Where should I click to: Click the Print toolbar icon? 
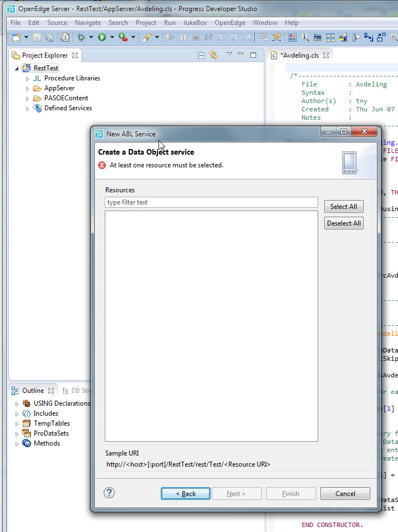tap(64, 37)
